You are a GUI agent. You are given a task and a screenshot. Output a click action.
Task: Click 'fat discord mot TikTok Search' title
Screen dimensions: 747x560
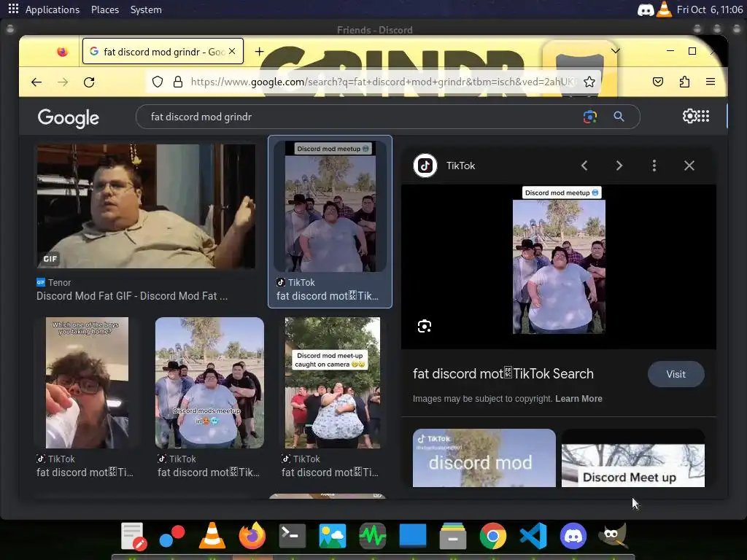tap(503, 374)
